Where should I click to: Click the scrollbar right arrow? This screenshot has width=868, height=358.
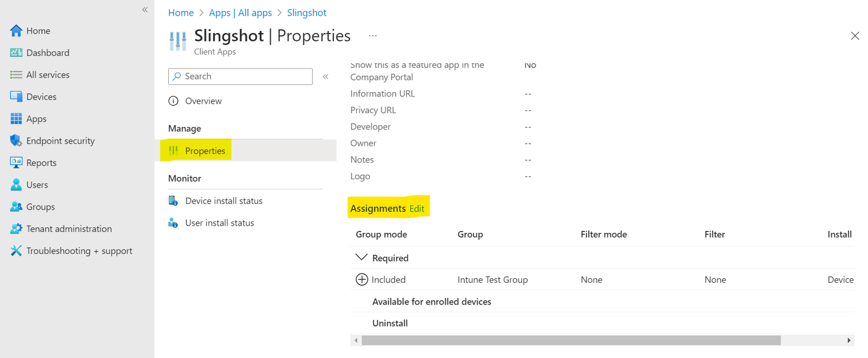tap(849, 340)
